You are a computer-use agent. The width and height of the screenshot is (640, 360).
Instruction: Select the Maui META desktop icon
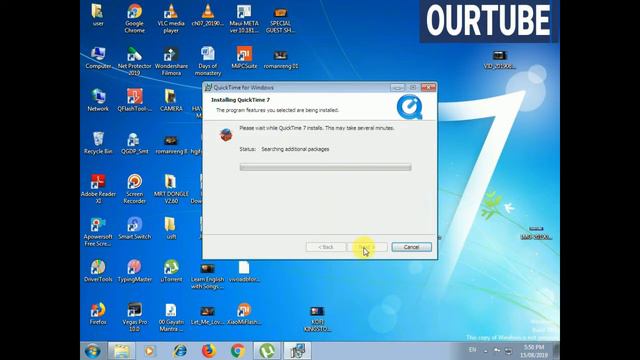(x=244, y=18)
